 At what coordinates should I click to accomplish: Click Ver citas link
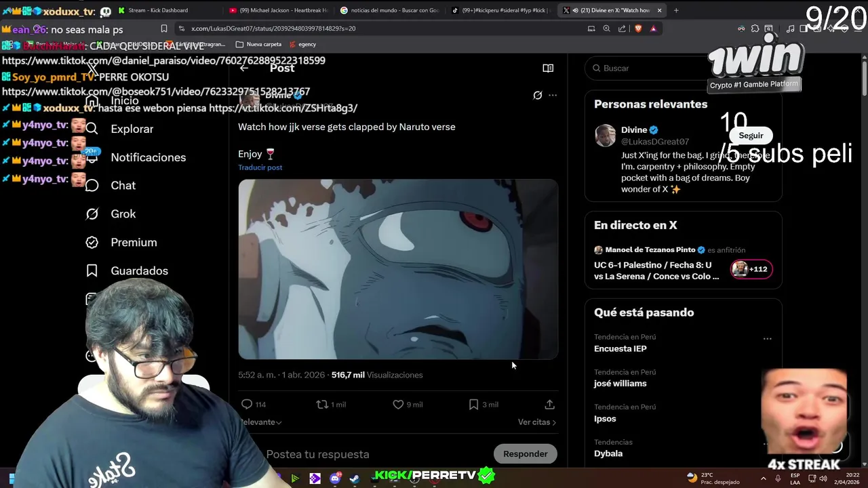pyautogui.click(x=536, y=422)
